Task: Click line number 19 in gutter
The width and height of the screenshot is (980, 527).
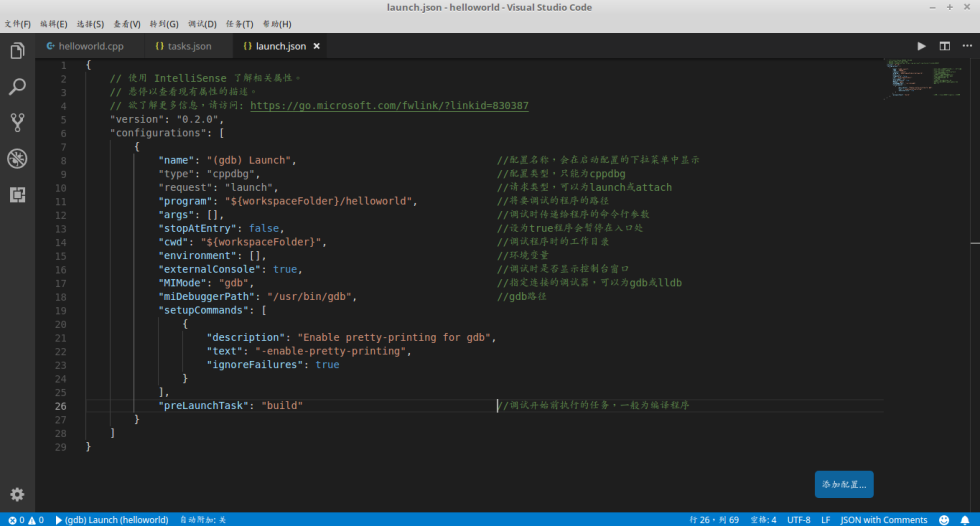Action: [60, 311]
